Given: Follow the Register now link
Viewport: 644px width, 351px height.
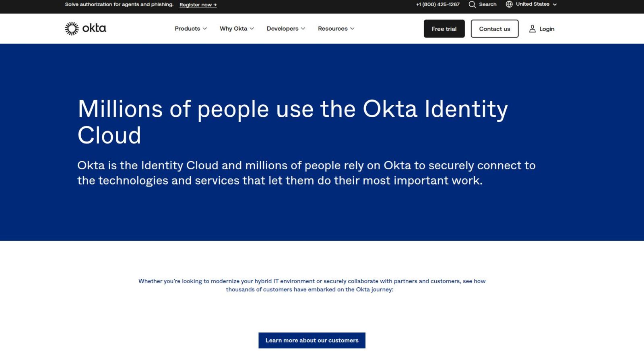Looking at the screenshot, I should point(198,5).
